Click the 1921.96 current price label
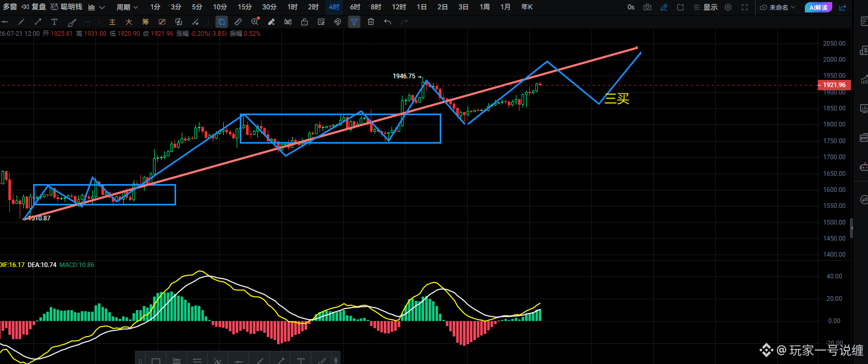The height and width of the screenshot is (364, 868). coord(834,85)
